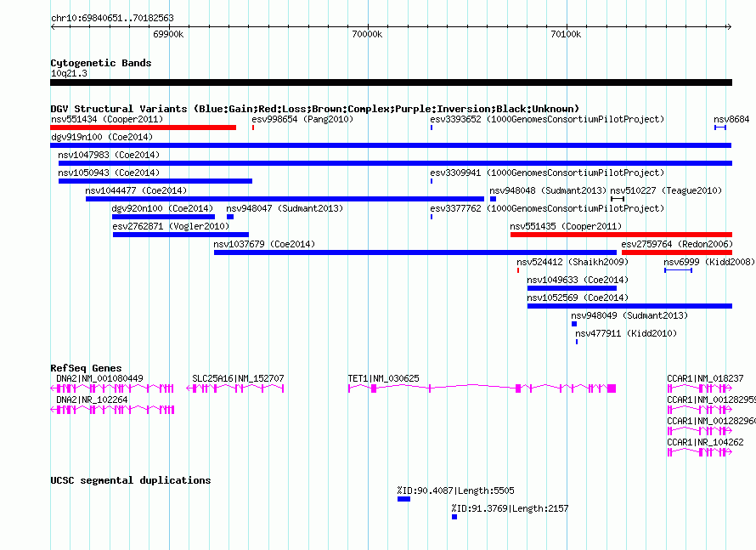The height and width of the screenshot is (550, 756).
Task: Click the nsv1050943 Coe2014 variant bar
Action: pyautogui.click(x=155, y=181)
